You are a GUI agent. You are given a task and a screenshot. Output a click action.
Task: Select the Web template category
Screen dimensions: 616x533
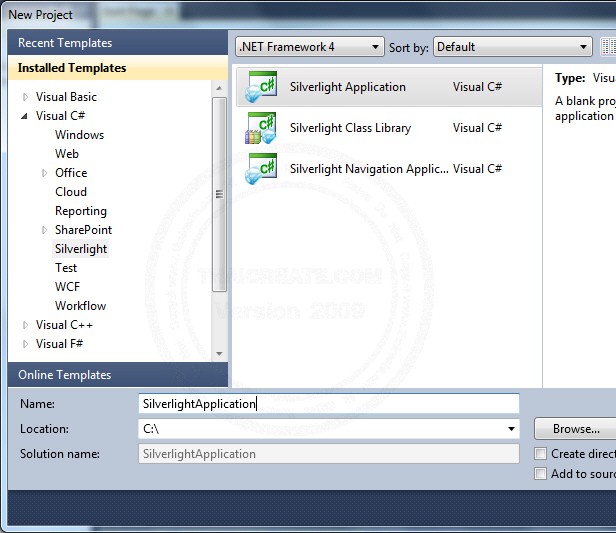pyautogui.click(x=67, y=154)
